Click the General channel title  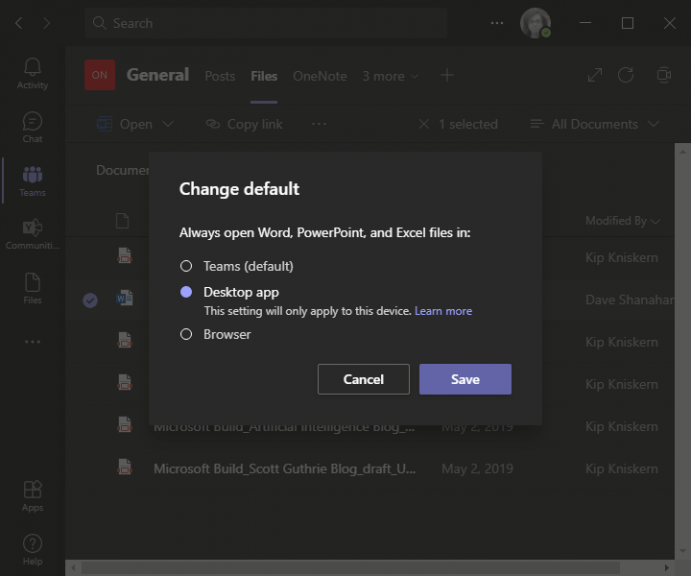coord(158,75)
